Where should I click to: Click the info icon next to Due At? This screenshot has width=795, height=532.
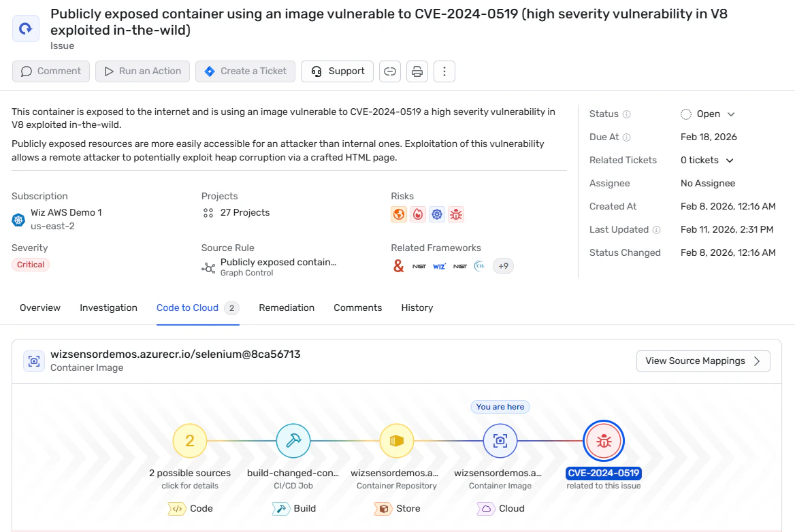627,137
